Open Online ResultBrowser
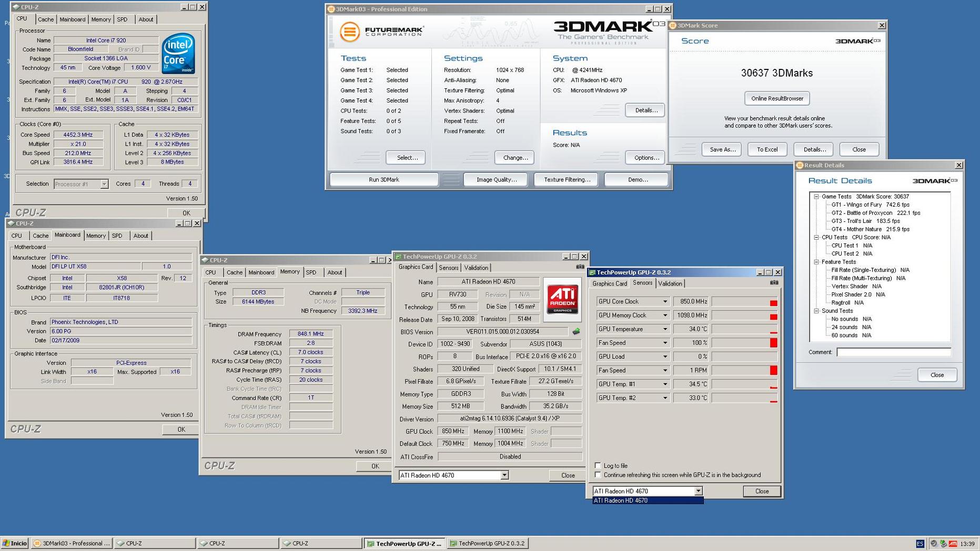The image size is (980, 551). click(x=777, y=98)
